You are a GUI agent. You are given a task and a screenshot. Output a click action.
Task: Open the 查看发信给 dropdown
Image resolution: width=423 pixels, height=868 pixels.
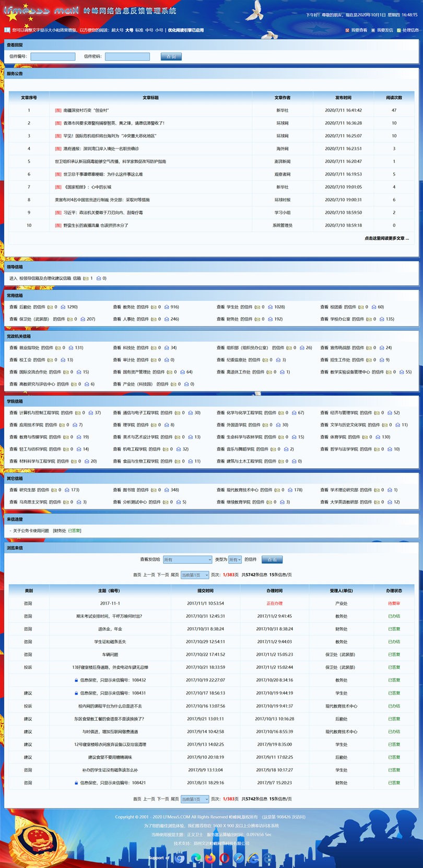pos(187,560)
